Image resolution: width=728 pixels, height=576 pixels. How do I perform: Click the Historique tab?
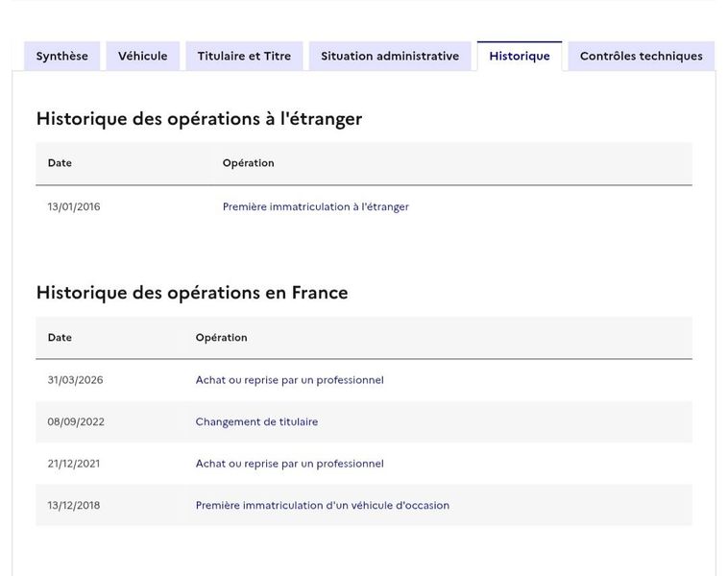tap(520, 57)
